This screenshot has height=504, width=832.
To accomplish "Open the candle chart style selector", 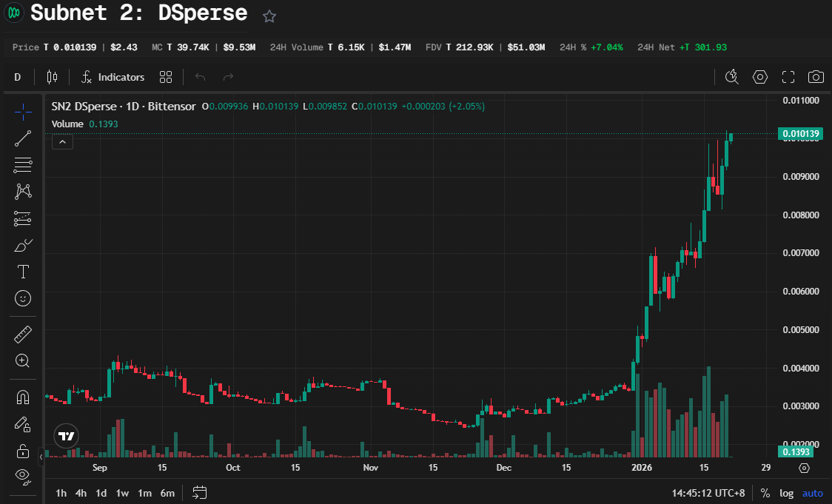I will click(51, 76).
